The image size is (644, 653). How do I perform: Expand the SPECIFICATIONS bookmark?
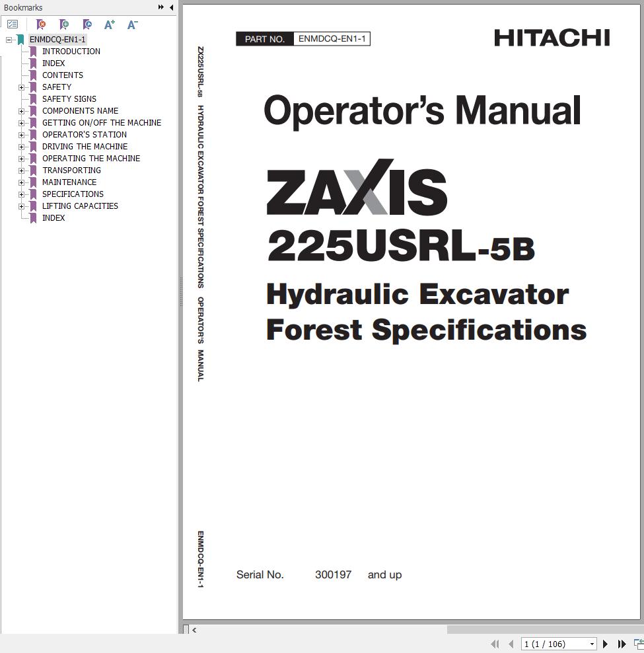[21, 194]
